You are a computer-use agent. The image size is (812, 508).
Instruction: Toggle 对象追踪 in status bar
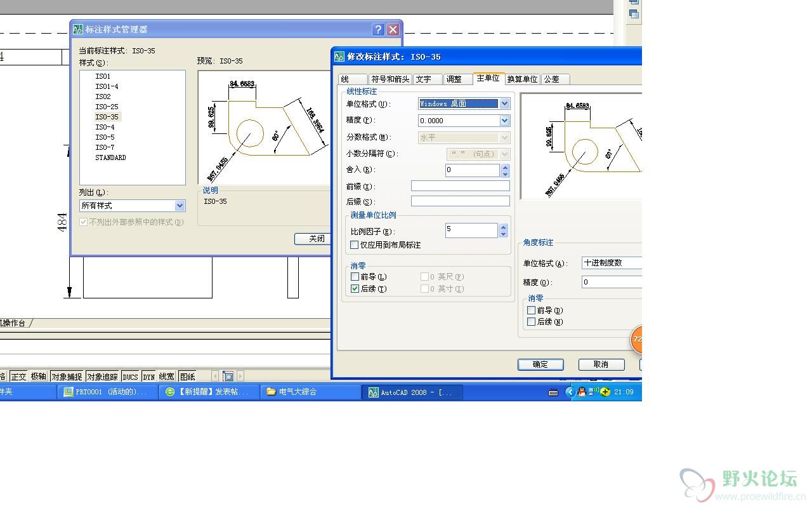pyautogui.click(x=103, y=377)
